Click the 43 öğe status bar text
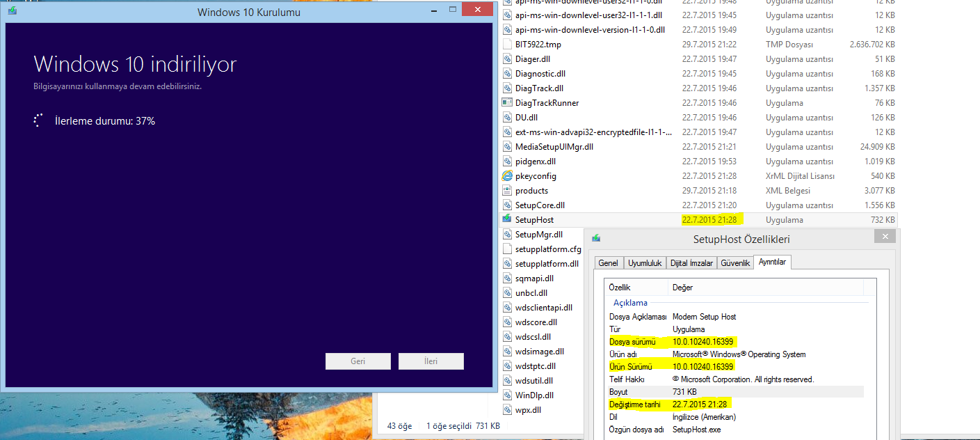 coord(399,425)
